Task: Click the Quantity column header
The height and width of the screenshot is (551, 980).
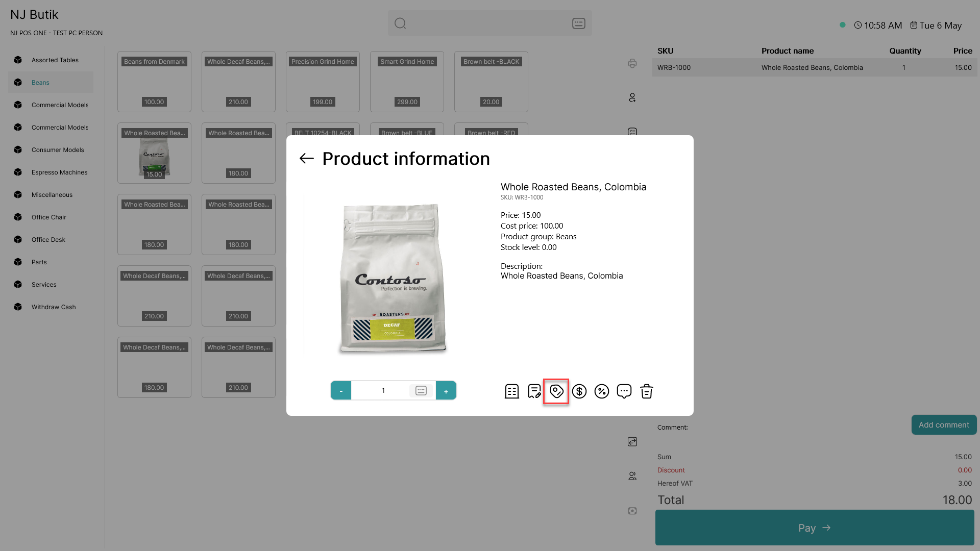Action: (x=905, y=51)
